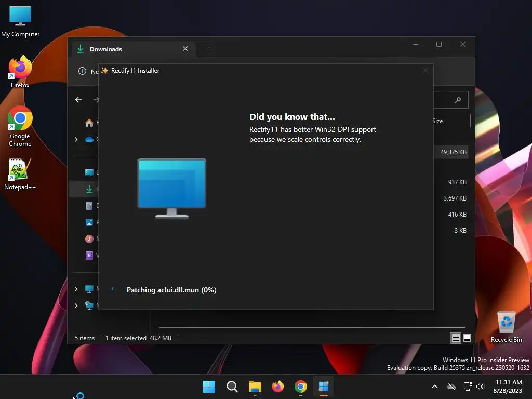Image resolution: width=532 pixels, height=399 pixels.
Task: Open File Explorer from taskbar
Action: pos(255,387)
